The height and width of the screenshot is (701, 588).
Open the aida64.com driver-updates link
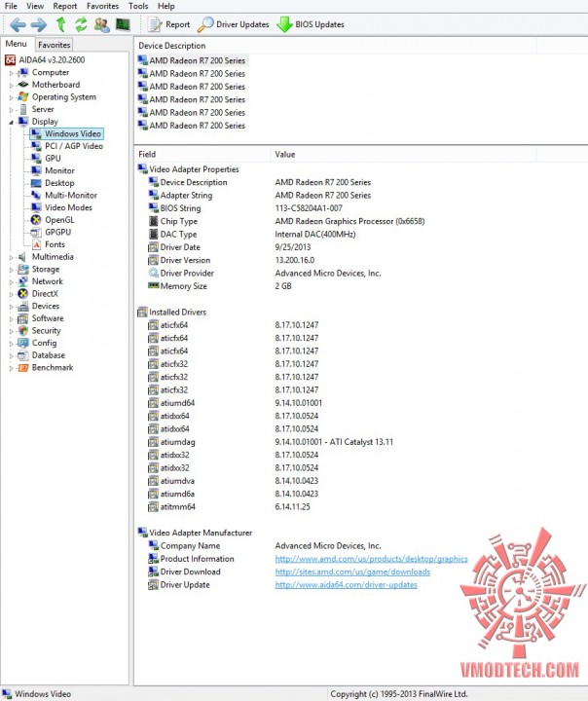click(347, 585)
